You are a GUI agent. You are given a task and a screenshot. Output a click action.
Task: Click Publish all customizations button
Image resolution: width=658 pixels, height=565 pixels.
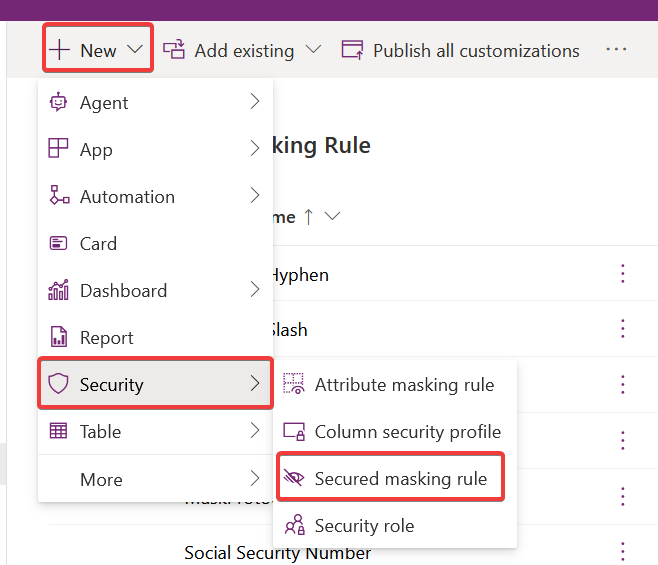461,50
